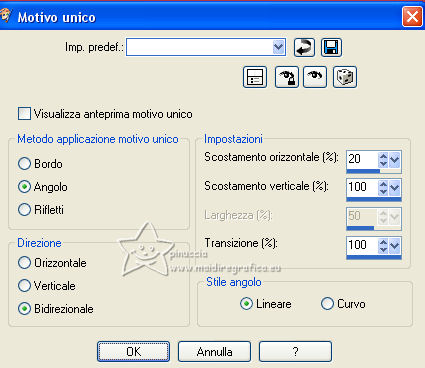Decrease Transizione with down arrow
The height and width of the screenshot is (368, 425).
click(383, 250)
